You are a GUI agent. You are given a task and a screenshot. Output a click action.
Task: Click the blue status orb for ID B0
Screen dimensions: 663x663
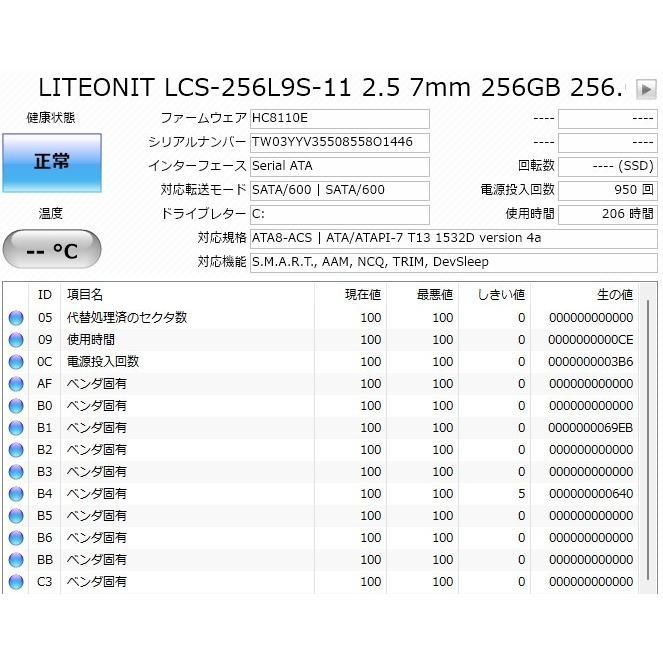tap(16, 406)
